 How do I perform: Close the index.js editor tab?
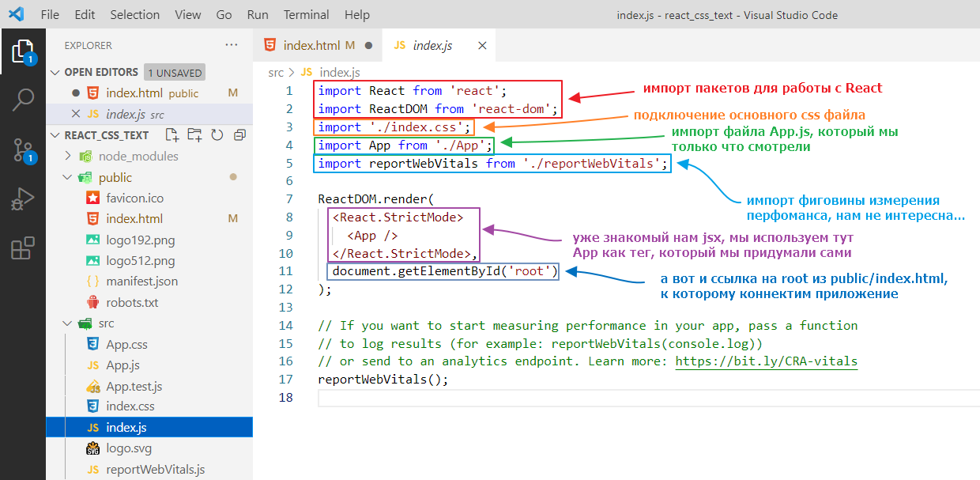[482, 45]
